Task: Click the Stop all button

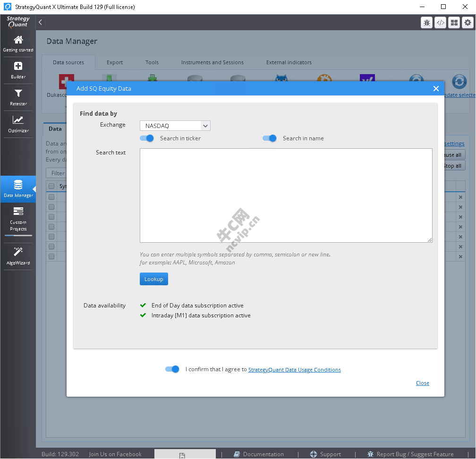Action: pos(453,166)
